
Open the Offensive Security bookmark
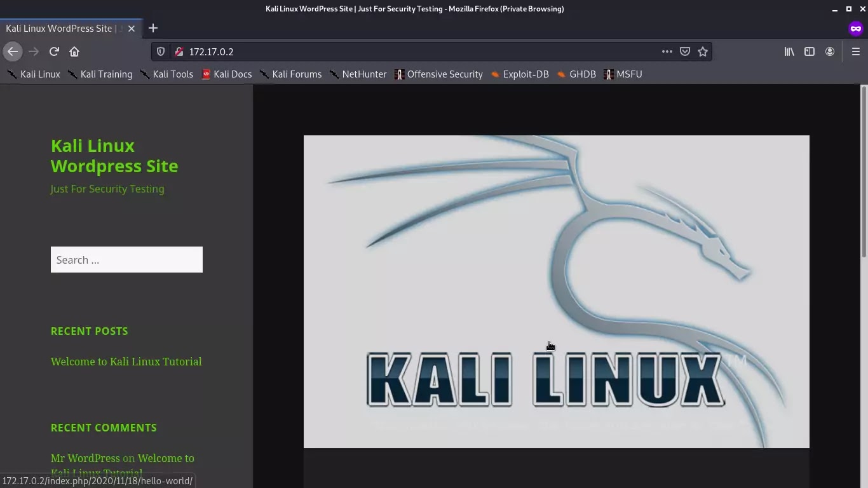coord(438,74)
